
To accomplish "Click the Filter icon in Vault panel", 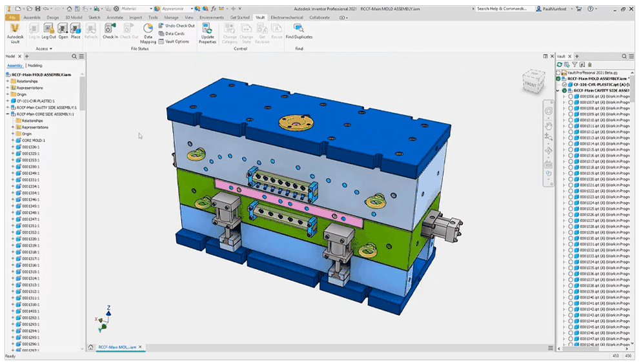I will (574, 65).
